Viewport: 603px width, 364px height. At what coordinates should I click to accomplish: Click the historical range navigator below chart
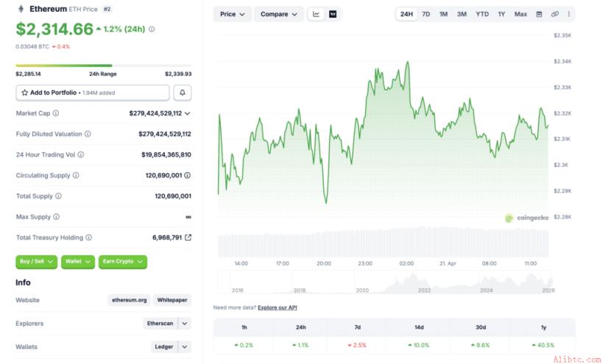[386, 282]
